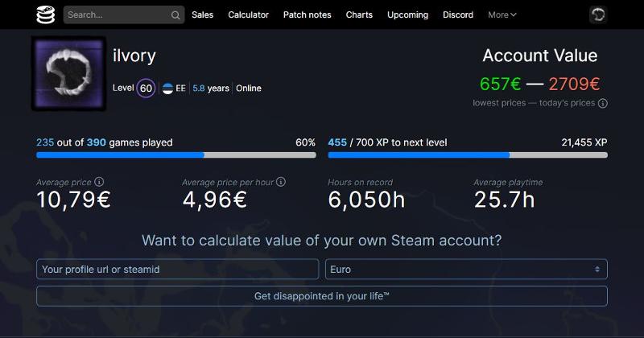Click the games played progress bar

(x=176, y=155)
